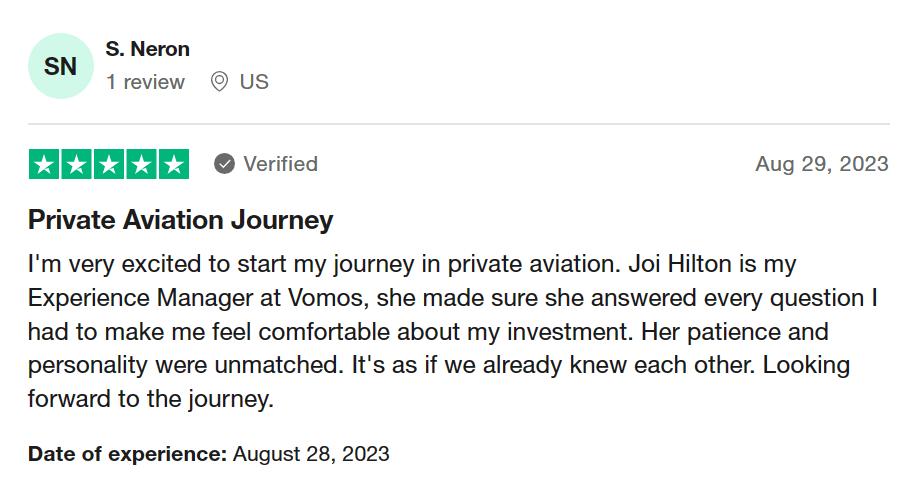Click the fifth green star
Image resolution: width=916 pixels, height=486 pixels.
coord(174,164)
